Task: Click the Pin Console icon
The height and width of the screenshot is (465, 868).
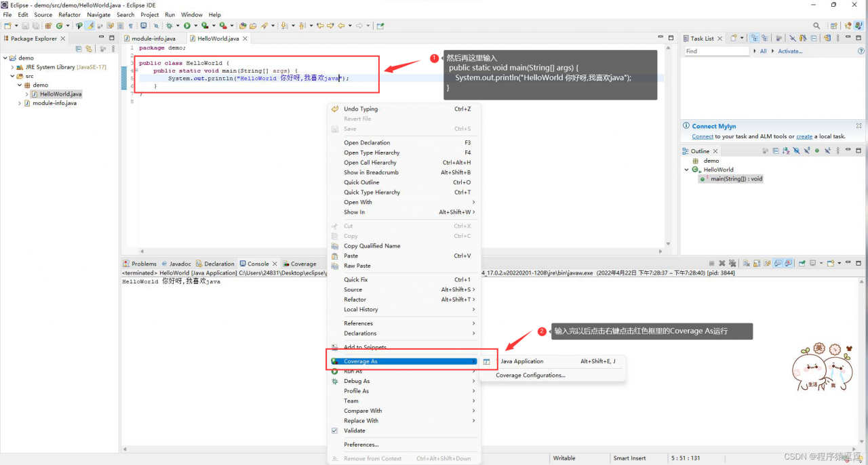Action: [x=802, y=263]
